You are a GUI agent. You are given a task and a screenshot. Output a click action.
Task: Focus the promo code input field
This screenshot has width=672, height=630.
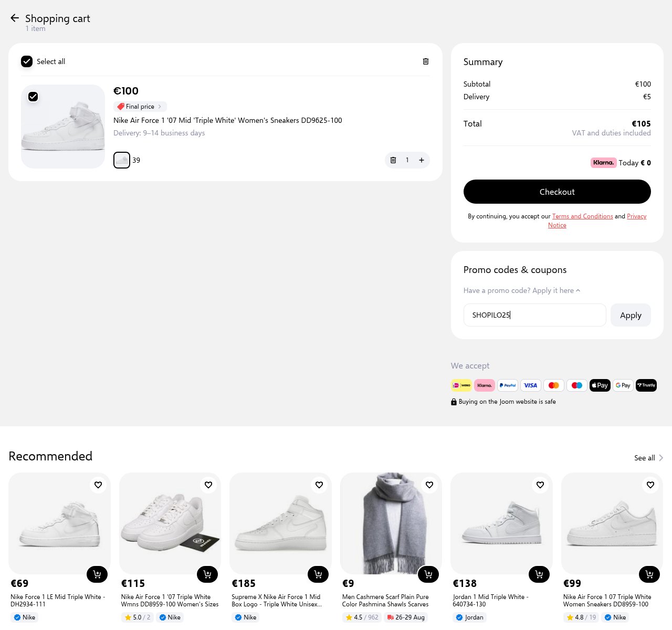pyautogui.click(x=534, y=315)
